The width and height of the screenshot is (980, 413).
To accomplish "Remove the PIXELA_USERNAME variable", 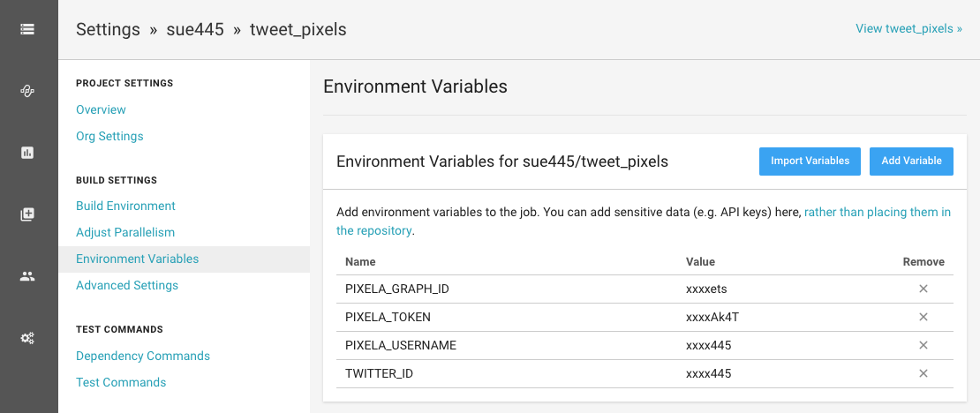I will pos(923,345).
